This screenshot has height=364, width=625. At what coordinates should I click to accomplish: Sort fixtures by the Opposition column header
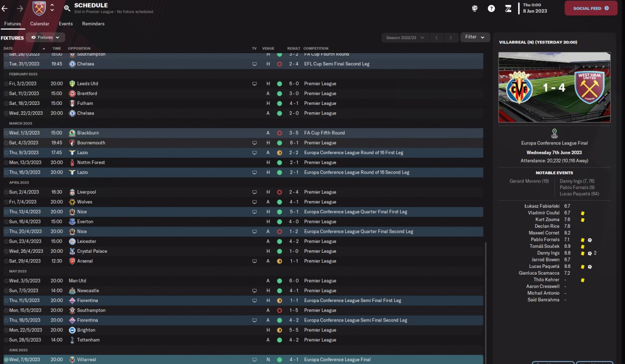click(79, 48)
